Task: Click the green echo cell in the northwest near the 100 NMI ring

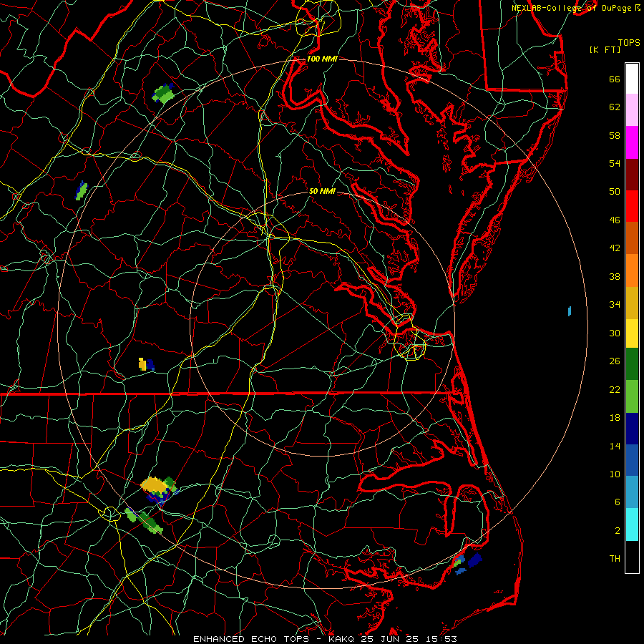Action: pyautogui.click(x=163, y=94)
